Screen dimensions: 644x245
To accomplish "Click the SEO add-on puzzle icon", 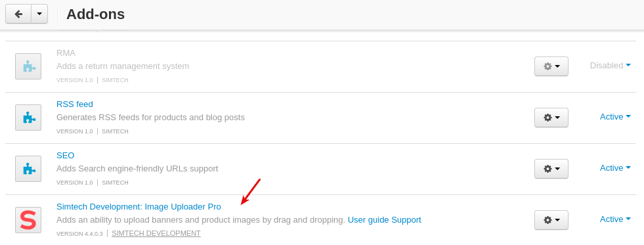I will 28,169.
